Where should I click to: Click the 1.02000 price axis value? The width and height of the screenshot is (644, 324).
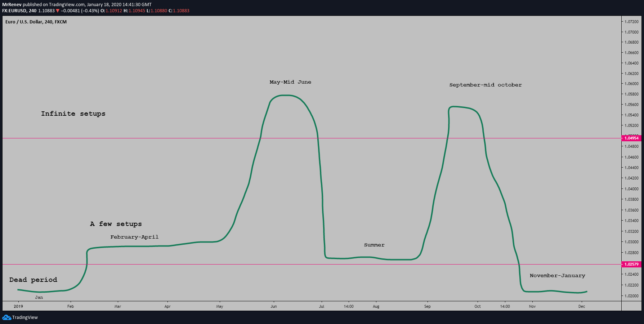632,296
